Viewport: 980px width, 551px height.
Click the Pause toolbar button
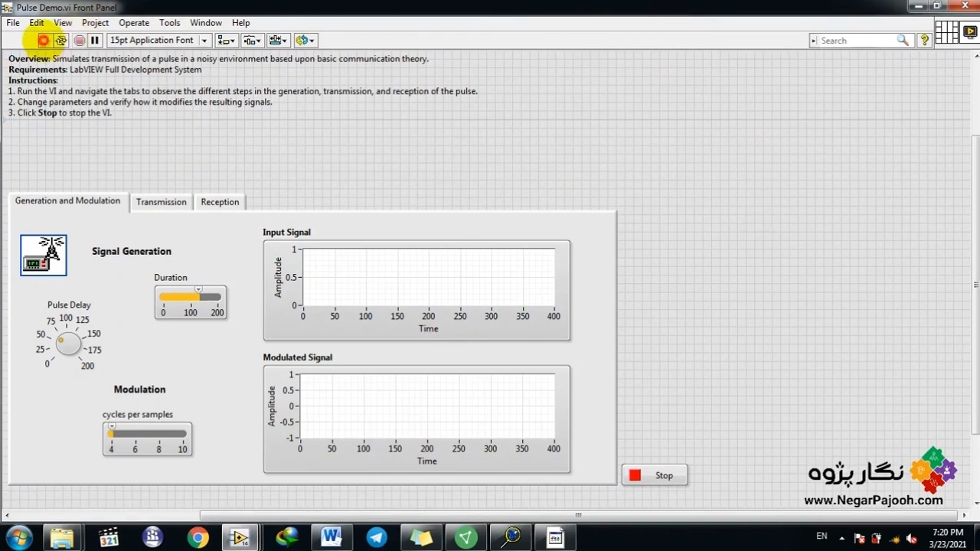(x=95, y=41)
